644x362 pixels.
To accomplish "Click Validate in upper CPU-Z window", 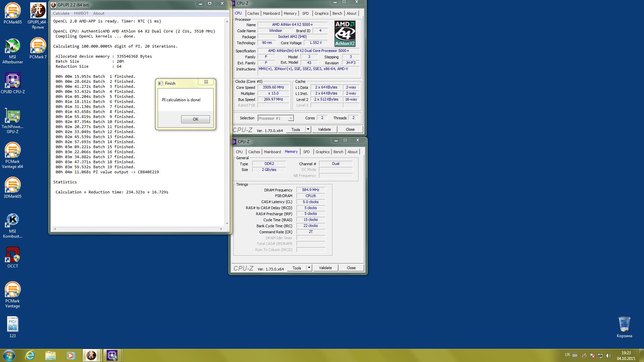I will point(324,129).
